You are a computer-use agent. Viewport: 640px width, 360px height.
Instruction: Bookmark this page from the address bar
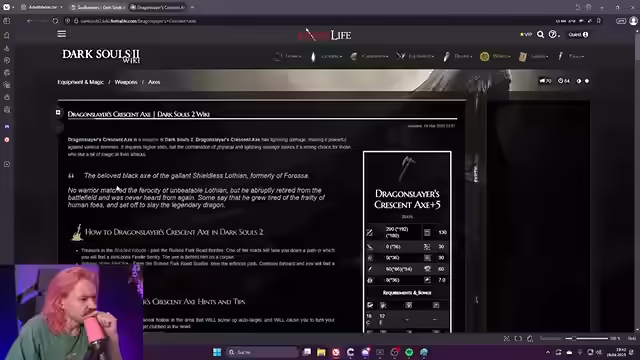pyautogui.click(x=599, y=21)
